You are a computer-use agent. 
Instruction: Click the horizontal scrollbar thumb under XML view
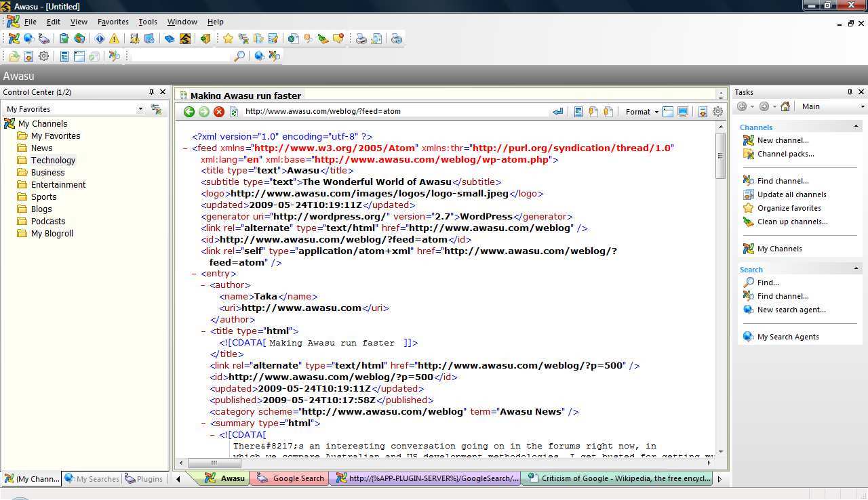[x=213, y=463]
